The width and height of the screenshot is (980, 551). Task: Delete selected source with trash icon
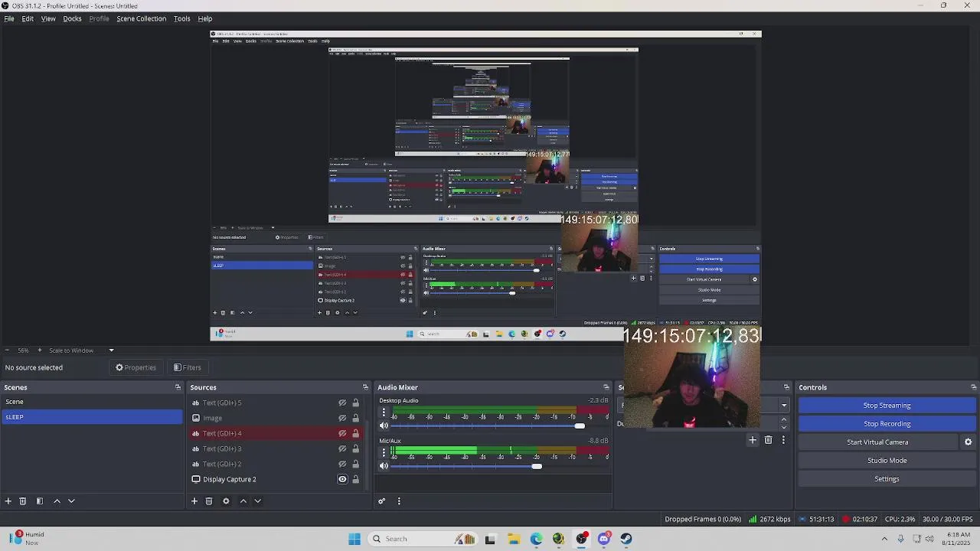[209, 501]
